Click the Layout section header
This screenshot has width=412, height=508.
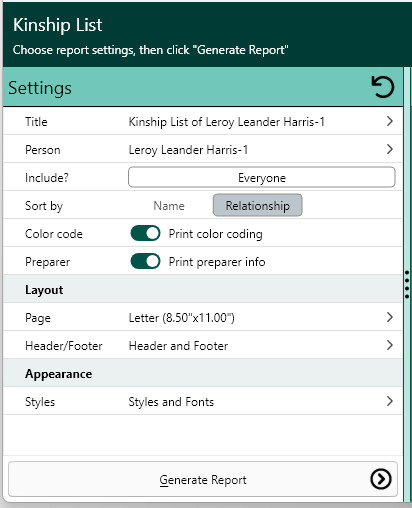click(203, 289)
